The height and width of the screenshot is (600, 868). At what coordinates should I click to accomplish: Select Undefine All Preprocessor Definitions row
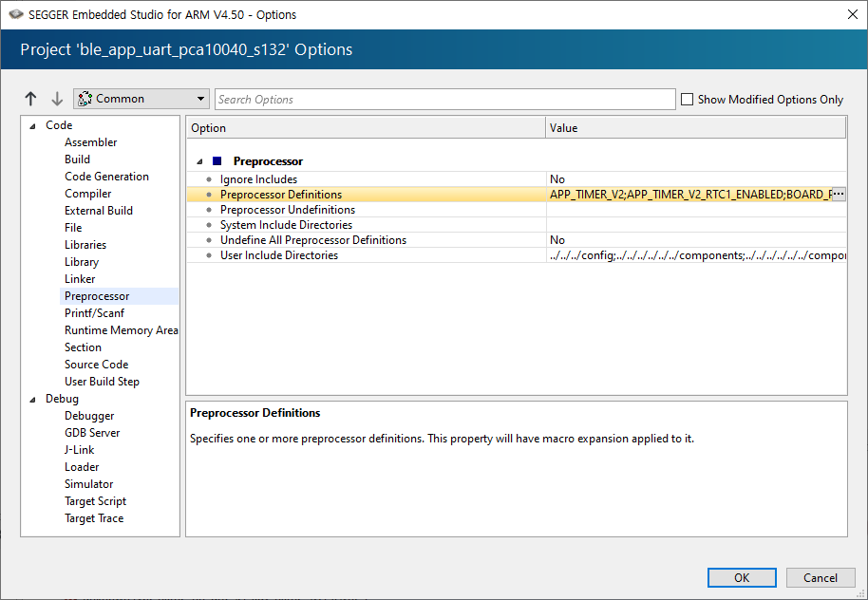[516, 240]
